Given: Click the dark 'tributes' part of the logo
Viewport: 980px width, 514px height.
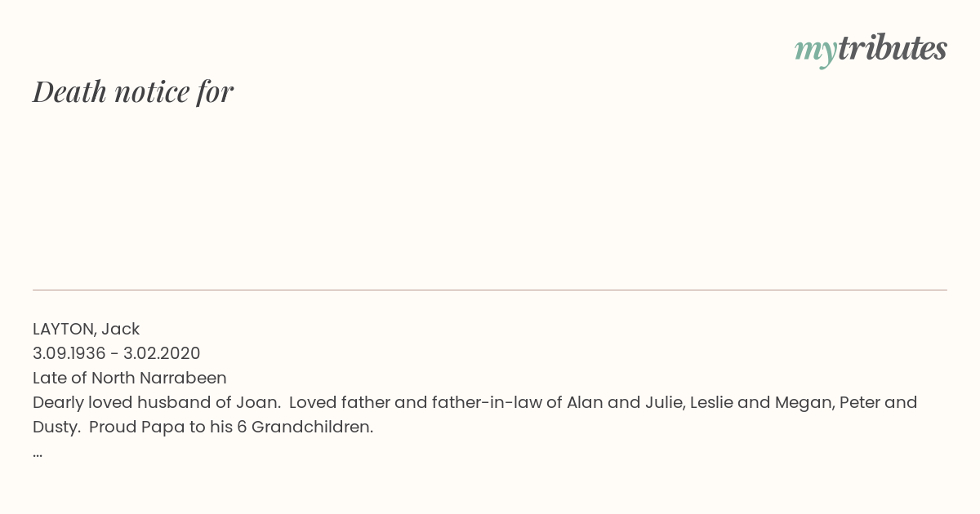Looking at the screenshot, I should [892, 49].
